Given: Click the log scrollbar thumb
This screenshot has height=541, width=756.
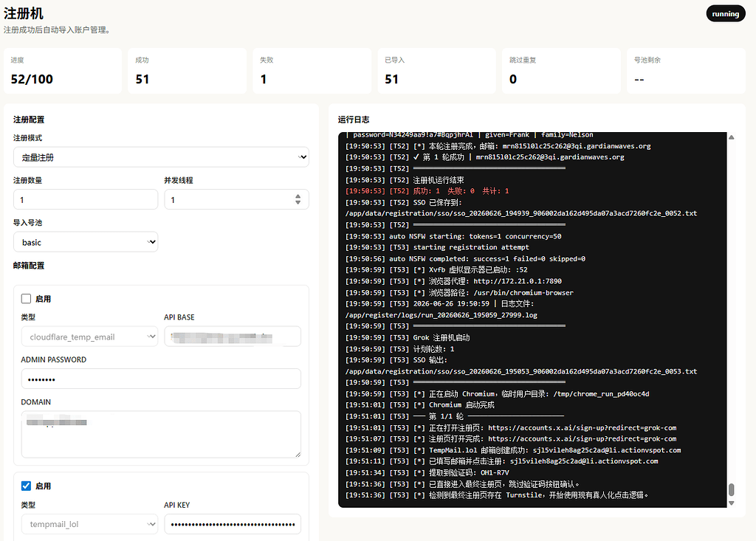Looking at the screenshot, I should click(732, 489).
